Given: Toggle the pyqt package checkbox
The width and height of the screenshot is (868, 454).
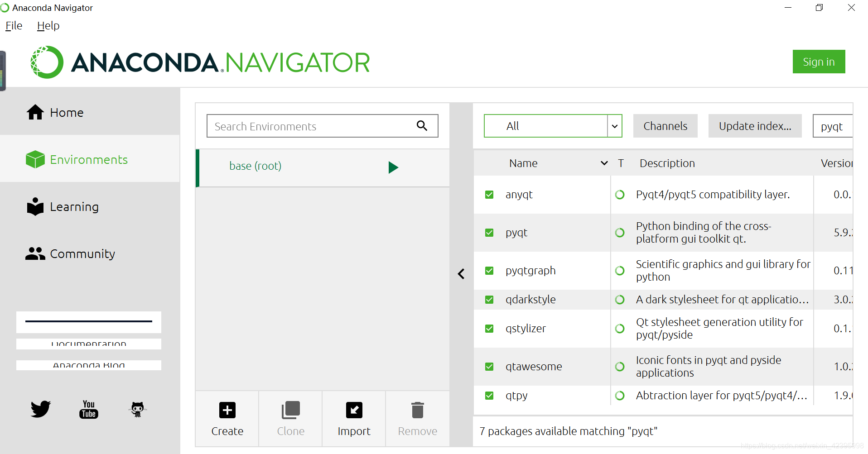Looking at the screenshot, I should click(489, 233).
